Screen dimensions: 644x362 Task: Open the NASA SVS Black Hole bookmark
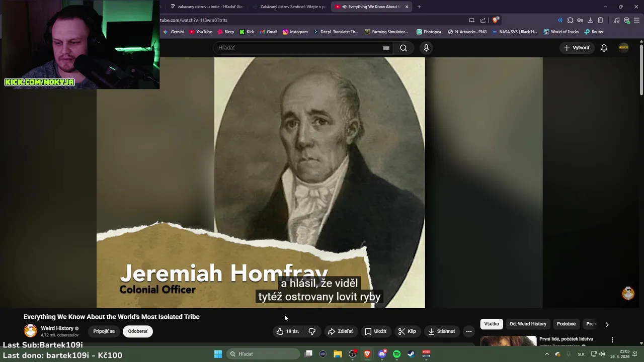tap(515, 32)
